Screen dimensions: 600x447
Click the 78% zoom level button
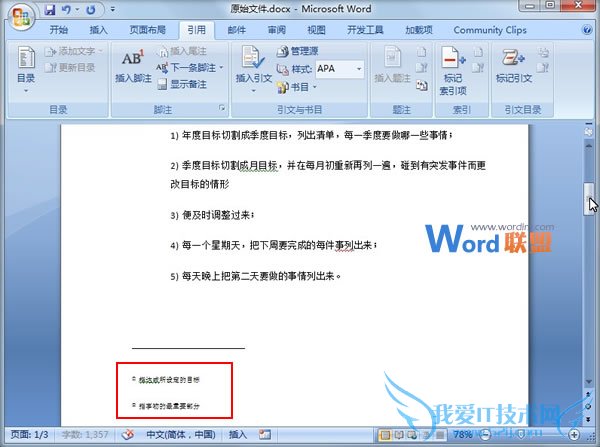point(463,435)
